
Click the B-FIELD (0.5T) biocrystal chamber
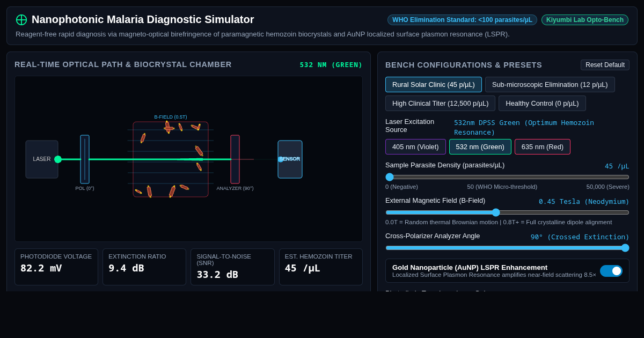(171, 159)
